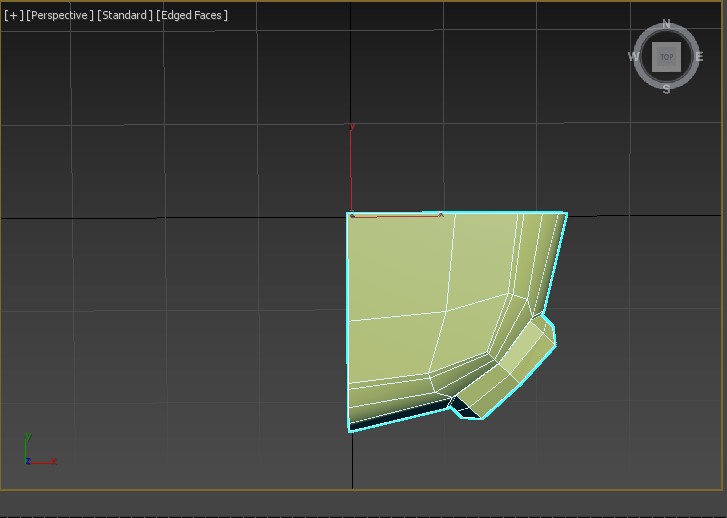The image size is (727, 518).
Task: Click the E compass label on ViewCube
Action: click(698, 57)
